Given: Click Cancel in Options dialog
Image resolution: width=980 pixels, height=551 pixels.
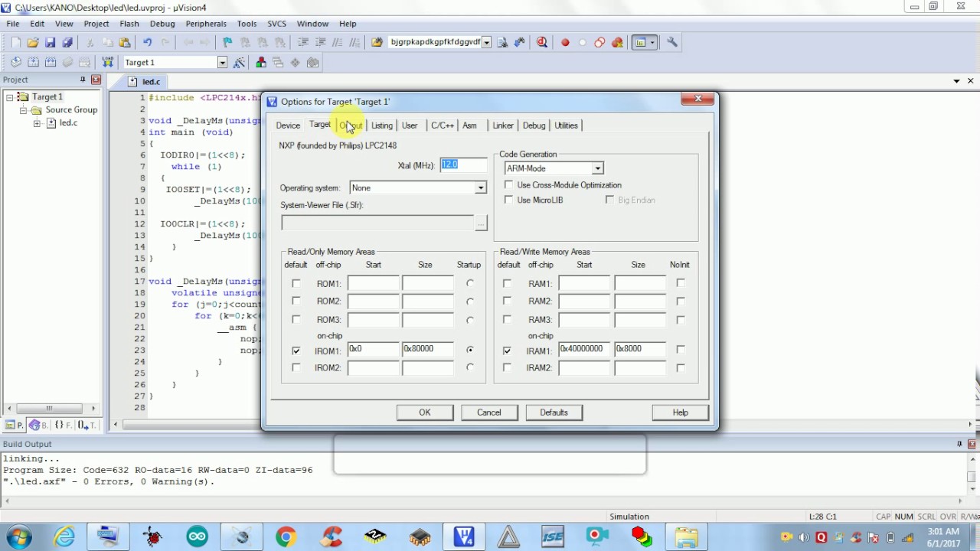Looking at the screenshot, I should click(x=489, y=412).
